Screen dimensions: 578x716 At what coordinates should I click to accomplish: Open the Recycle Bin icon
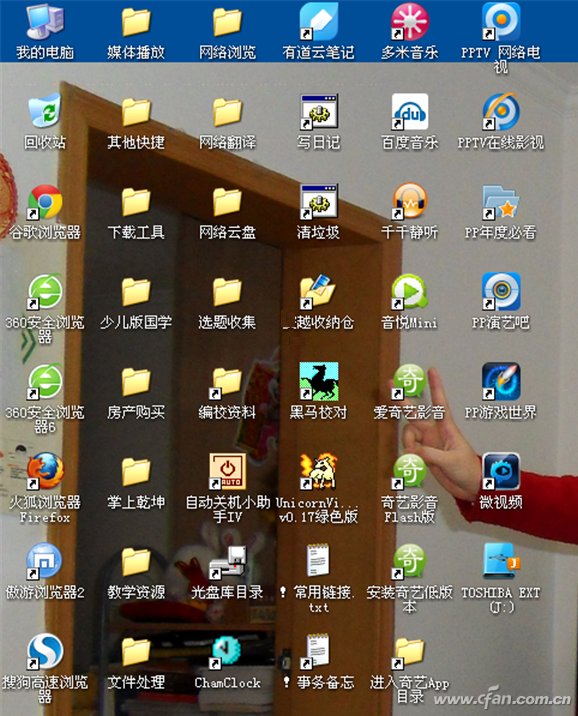(45, 111)
